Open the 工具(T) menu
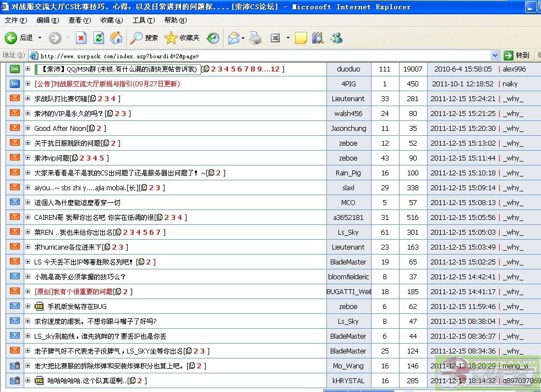This screenshot has width=541, height=392. point(143,20)
